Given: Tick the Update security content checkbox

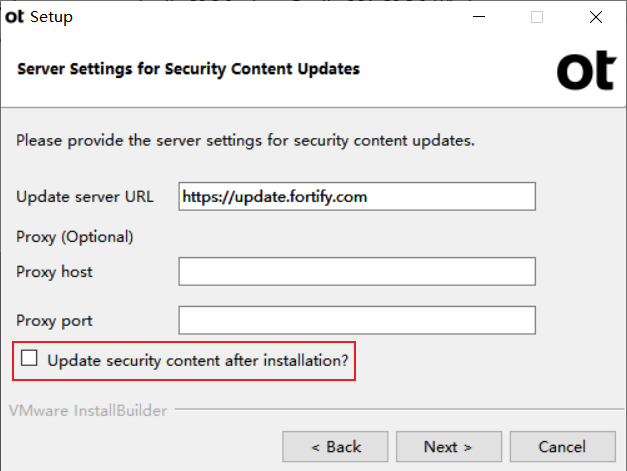Looking at the screenshot, I should click(x=29, y=358).
